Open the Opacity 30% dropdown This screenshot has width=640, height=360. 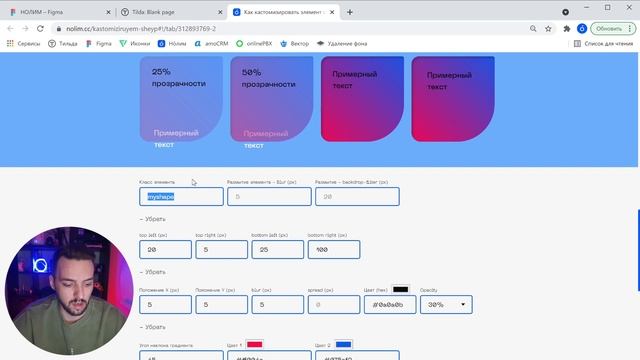click(446, 304)
